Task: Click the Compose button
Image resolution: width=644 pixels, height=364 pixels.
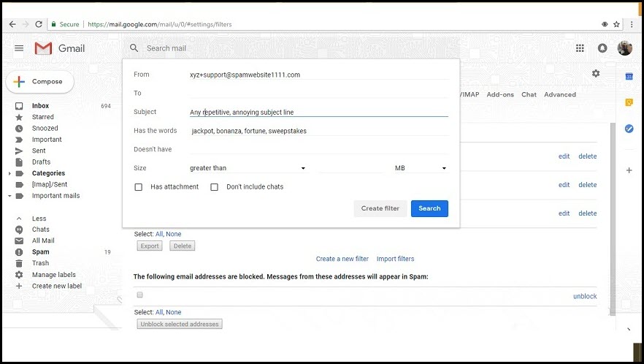Action: coord(40,81)
